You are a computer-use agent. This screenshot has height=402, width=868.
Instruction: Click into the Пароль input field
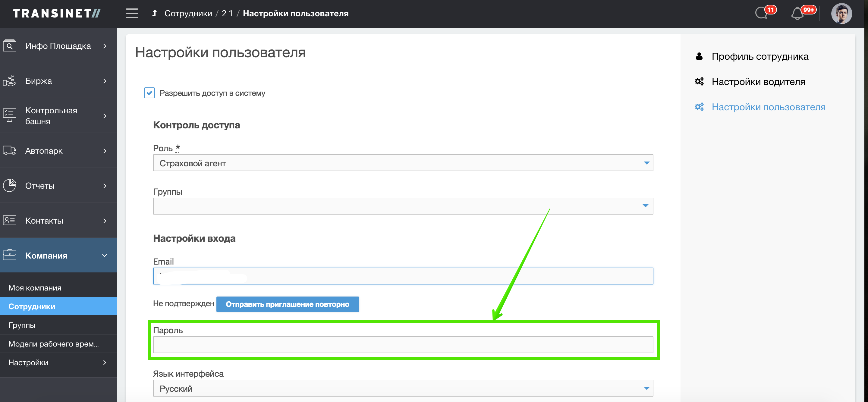click(x=403, y=345)
